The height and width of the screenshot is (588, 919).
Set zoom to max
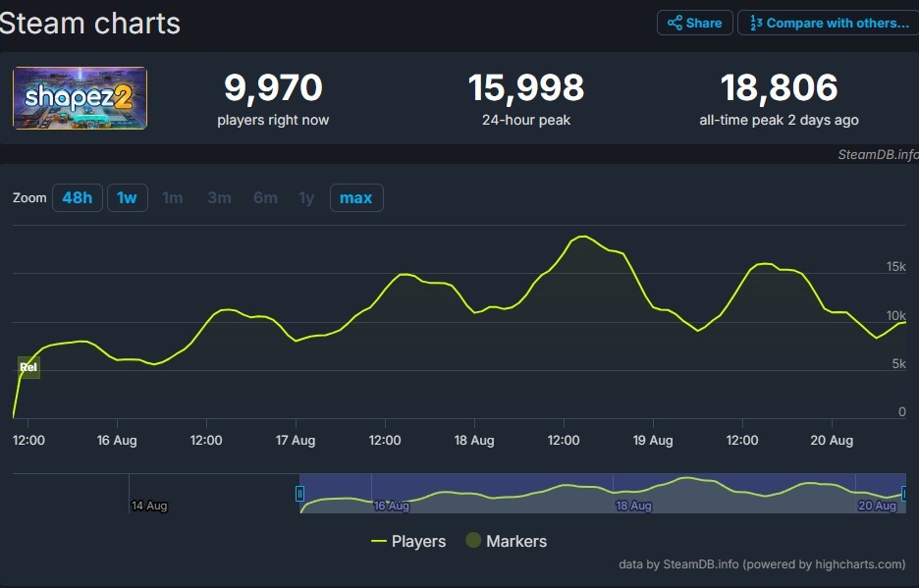coord(356,197)
